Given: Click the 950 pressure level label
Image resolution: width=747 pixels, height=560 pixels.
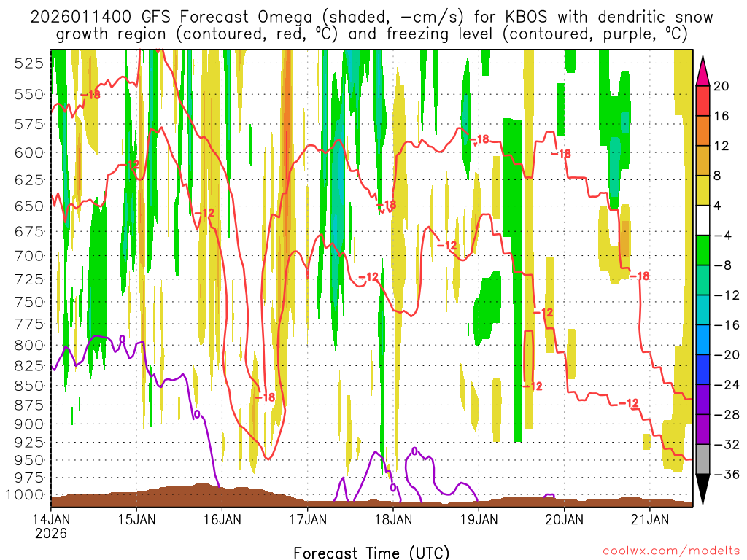Looking at the screenshot, I should point(29,461).
